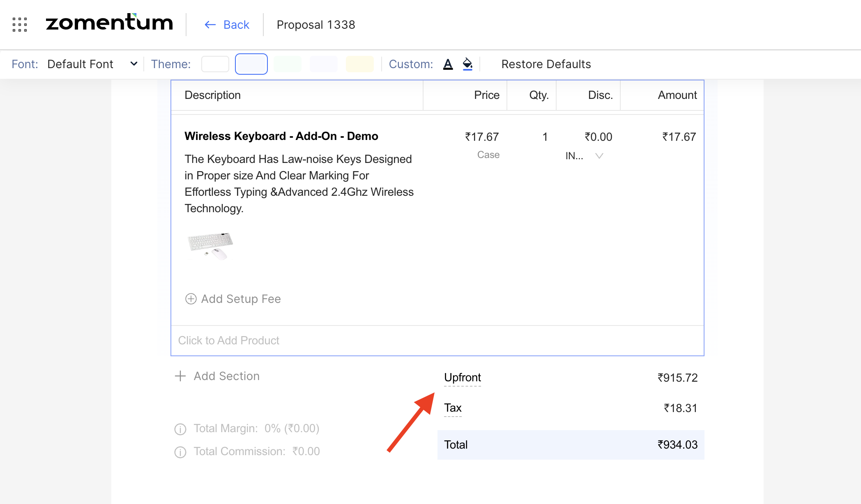This screenshot has width=861, height=504.
Task: Click the Add Section plus icon
Action: (x=180, y=376)
